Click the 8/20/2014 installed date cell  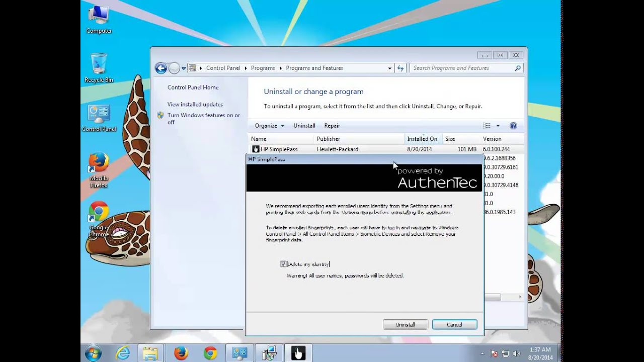[x=419, y=149]
